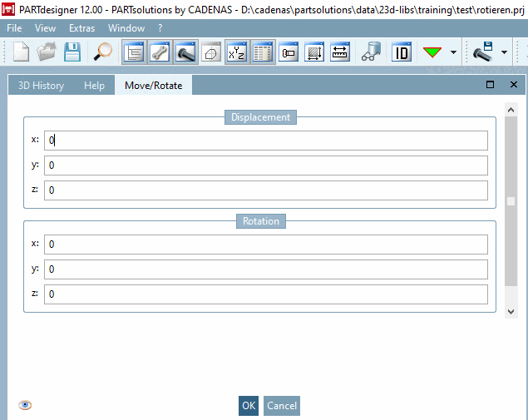Viewport: 528px width, 420px height.
Task: Confirm with the OK button
Action: [249, 406]
